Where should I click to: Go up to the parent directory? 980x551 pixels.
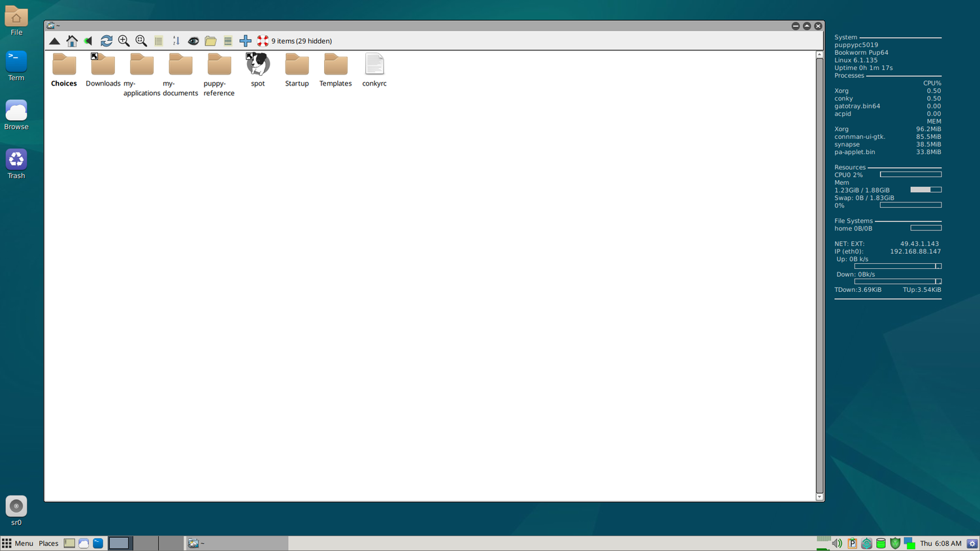coord(55,41)
